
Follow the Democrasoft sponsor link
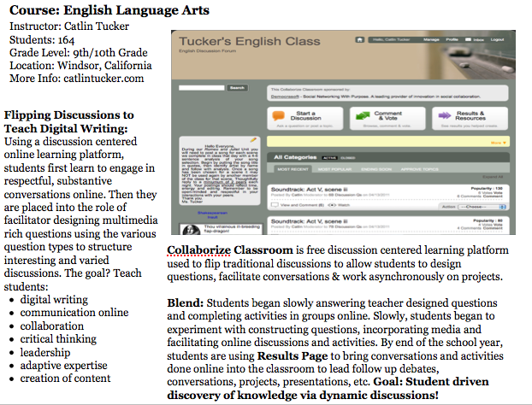click(x=285, y=97)
